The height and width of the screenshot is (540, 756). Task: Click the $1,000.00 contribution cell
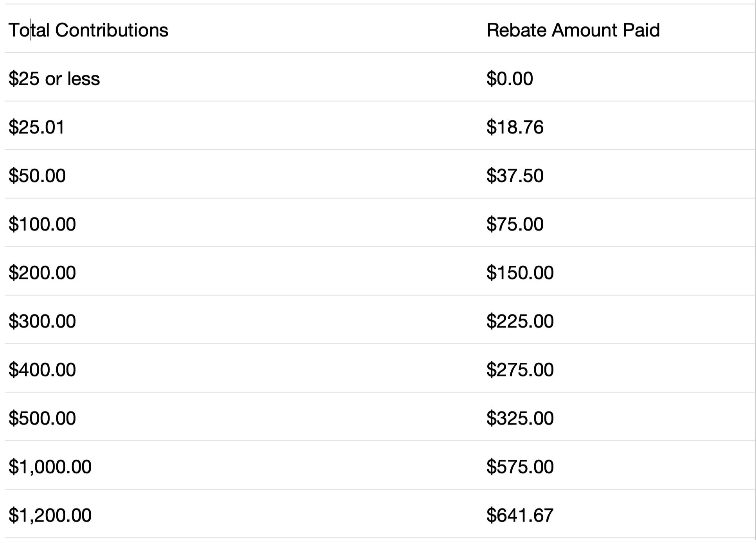pyautogui.click(x=50, y=467)
